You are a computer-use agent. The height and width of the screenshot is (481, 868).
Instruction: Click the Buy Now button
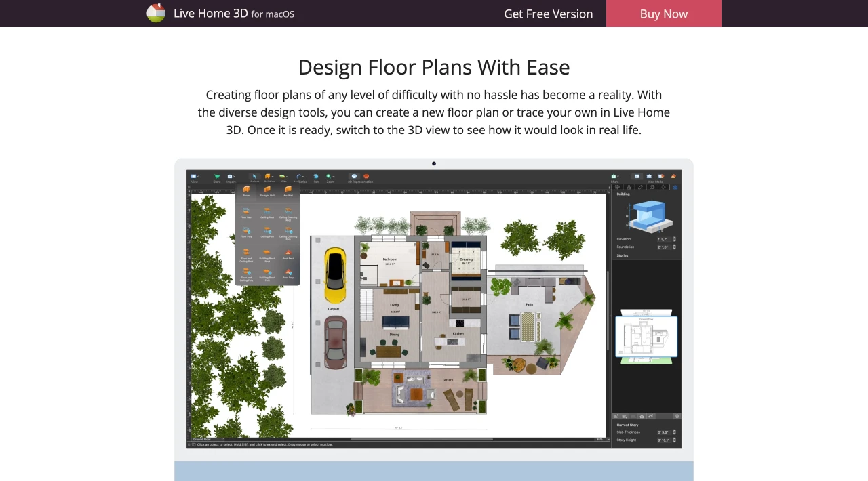[663, 14]
